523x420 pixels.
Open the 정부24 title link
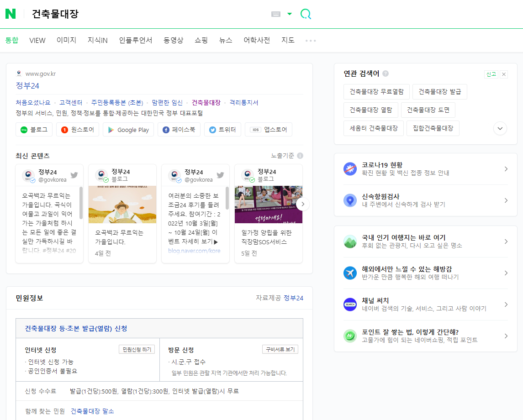(x=27, y=86)
